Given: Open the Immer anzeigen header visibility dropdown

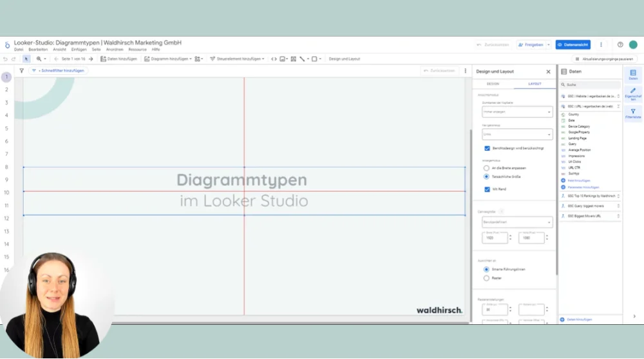Looking at the screenshot, I should point(517,112).
